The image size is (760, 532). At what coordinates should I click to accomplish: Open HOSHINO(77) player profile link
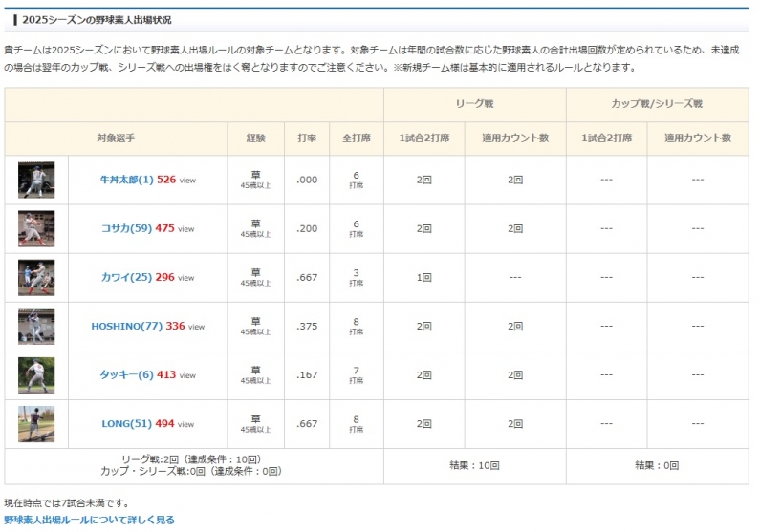pyautogui.click(x=126, y=326)
